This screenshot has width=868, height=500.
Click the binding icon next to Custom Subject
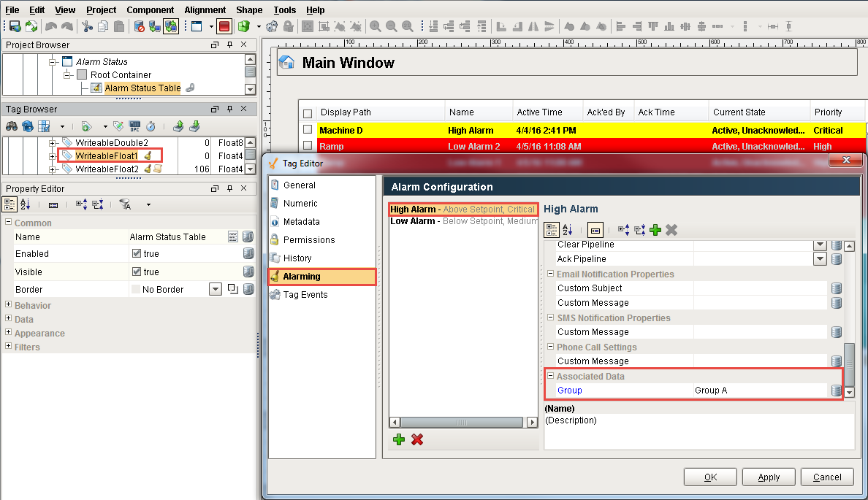click(x=837, y=288)
